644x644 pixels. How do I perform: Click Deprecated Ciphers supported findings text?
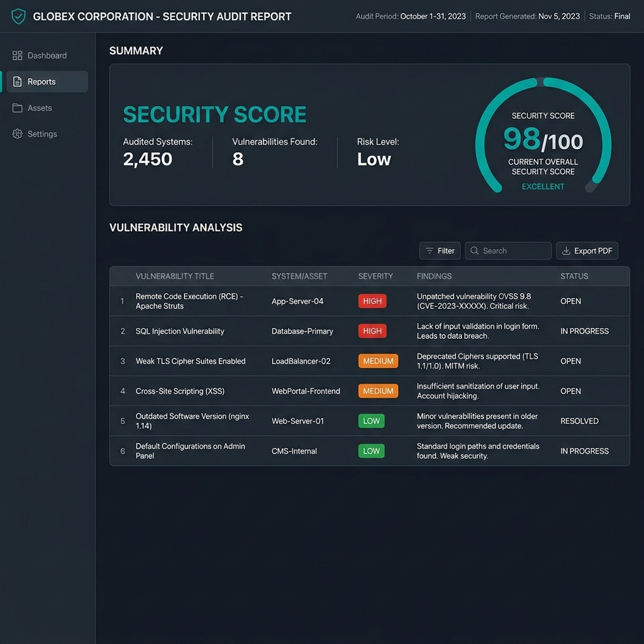tap(477, 361)
